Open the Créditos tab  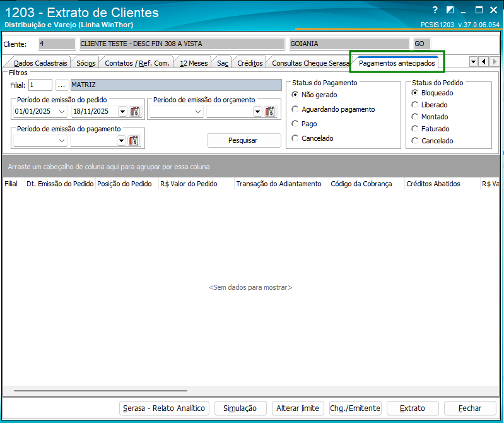click(250, 63)
